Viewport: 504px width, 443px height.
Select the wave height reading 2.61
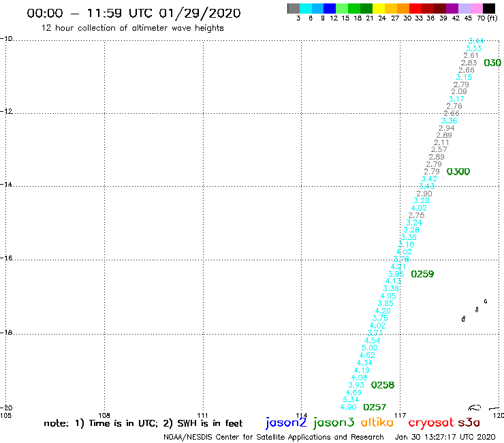click(471, 56)
